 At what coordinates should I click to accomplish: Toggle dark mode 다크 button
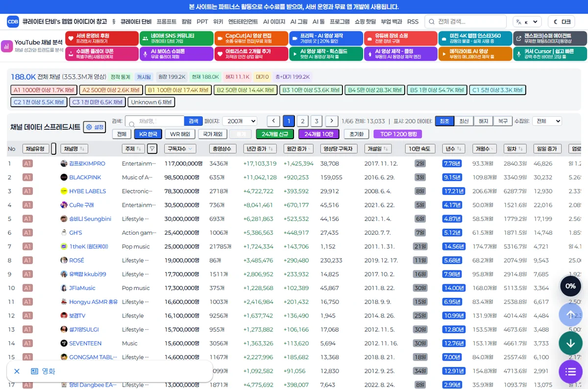(561, 22)
